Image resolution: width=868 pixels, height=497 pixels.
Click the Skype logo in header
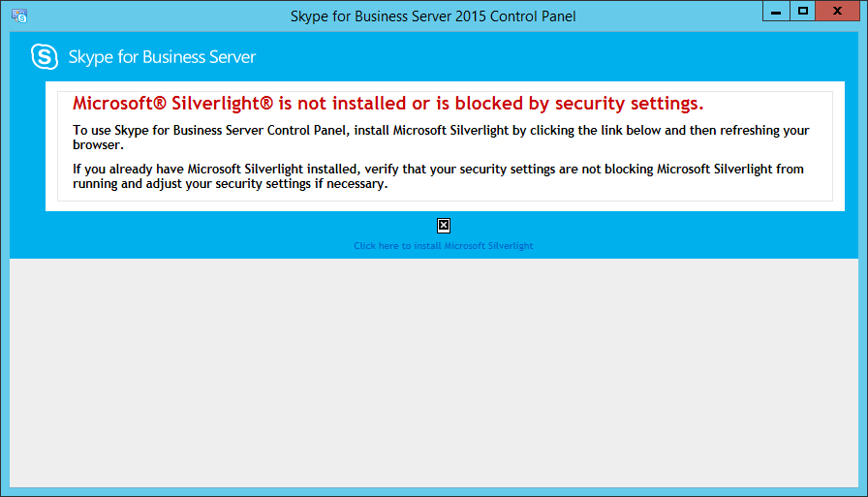[x=45, y=56]
